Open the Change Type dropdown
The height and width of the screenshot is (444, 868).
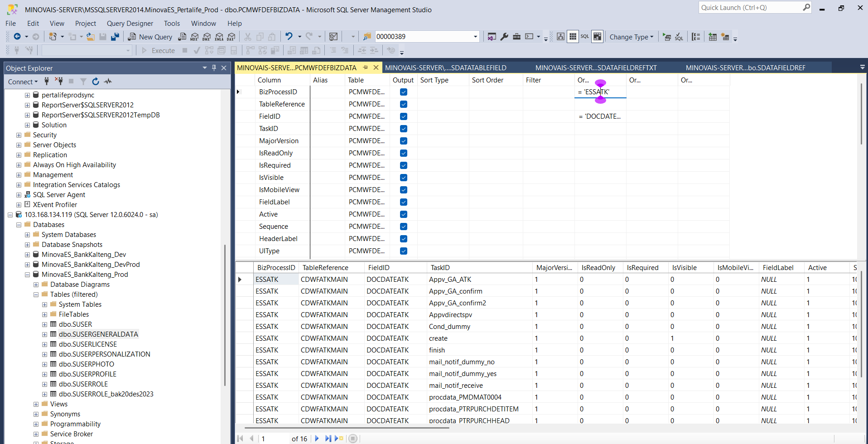tap(632, 37)
